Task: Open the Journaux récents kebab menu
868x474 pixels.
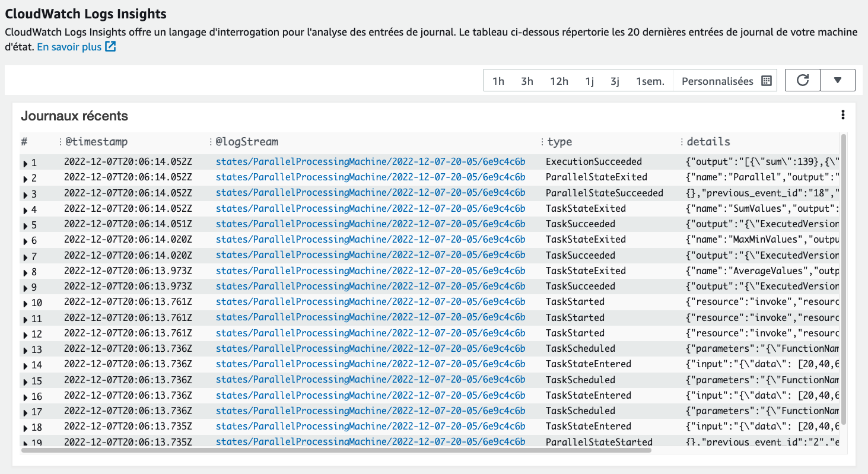Action: pos(842,115)
